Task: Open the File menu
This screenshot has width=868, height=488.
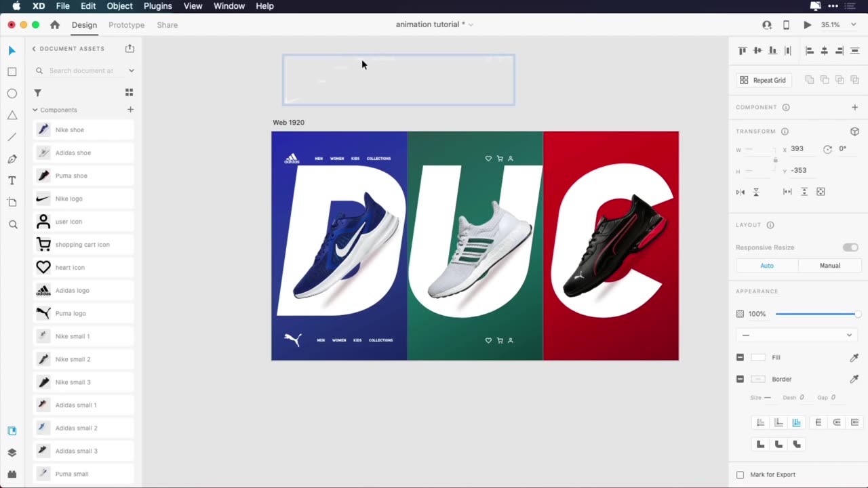Action: [x=62, y=6]
